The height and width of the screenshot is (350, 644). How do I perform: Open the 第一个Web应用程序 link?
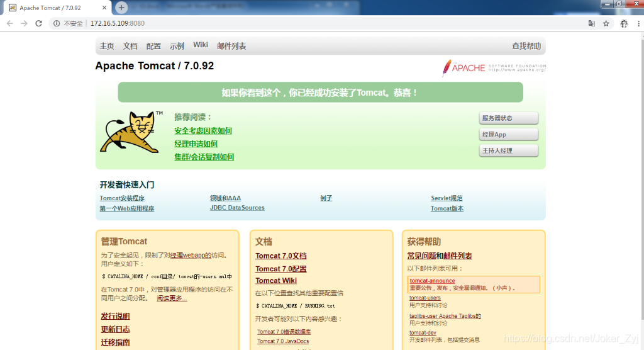pos(127,208)
